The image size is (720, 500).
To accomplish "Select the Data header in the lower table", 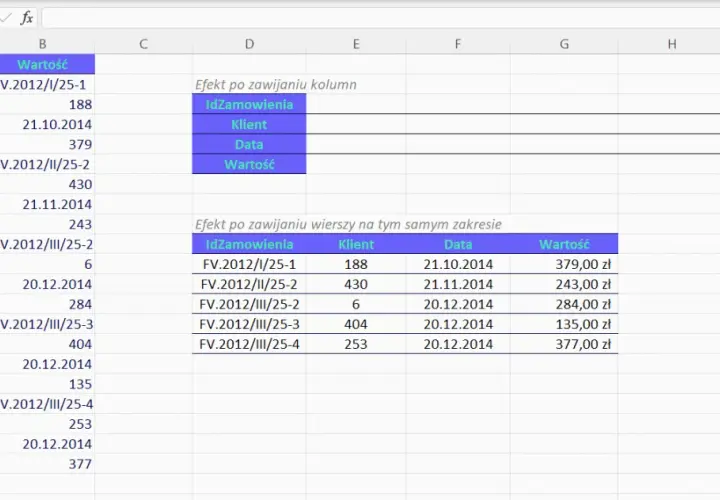I will point(458,244).
